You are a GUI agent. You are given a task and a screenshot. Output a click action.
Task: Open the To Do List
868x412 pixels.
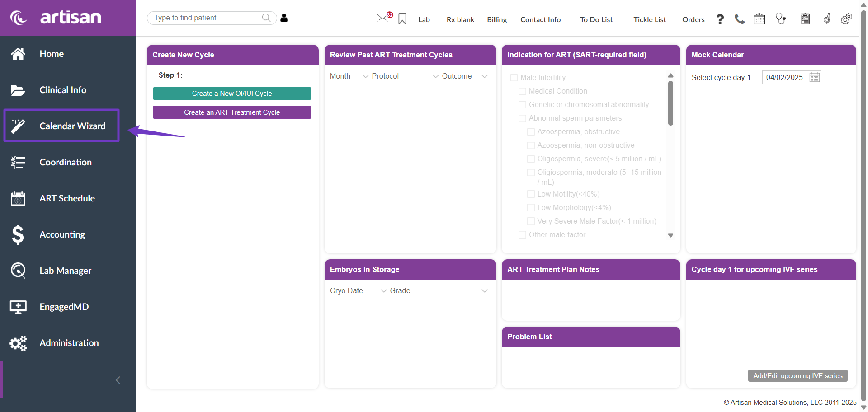(596, 19)
